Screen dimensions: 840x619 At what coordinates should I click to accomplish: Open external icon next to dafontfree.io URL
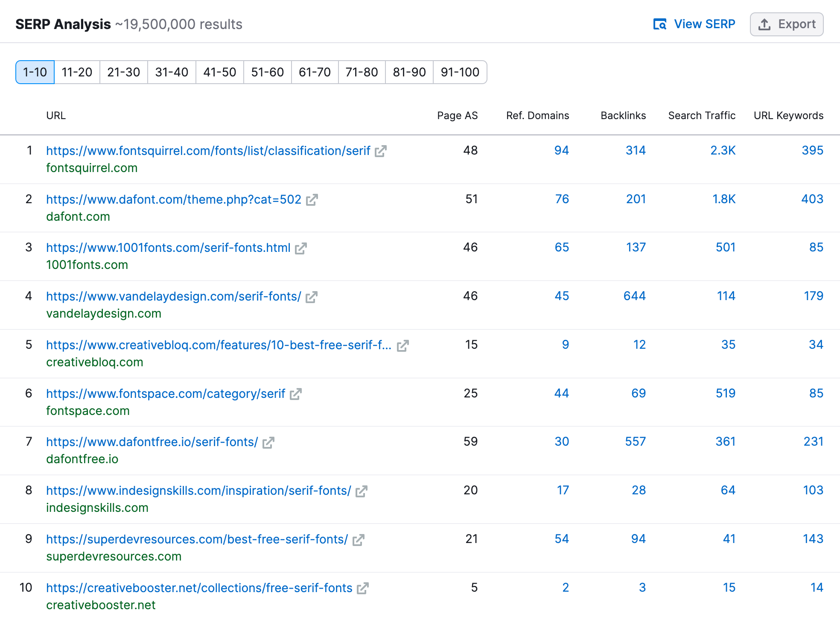[268, 443]
